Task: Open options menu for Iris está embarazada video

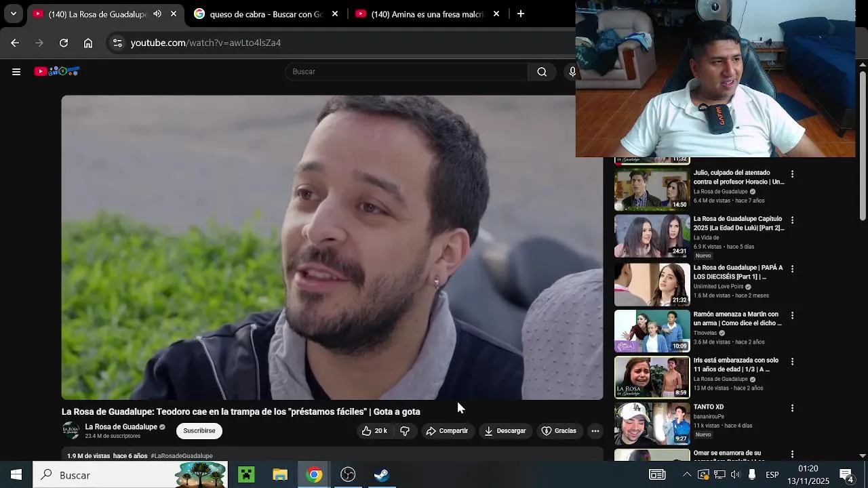Action: tap(792, 361)
